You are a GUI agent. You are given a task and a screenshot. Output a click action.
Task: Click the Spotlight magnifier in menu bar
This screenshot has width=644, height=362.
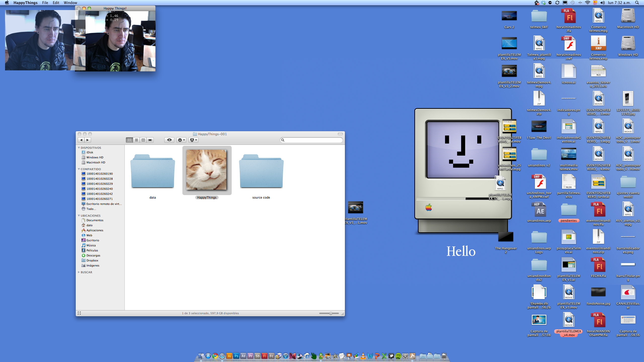click(x=637, y=3)
